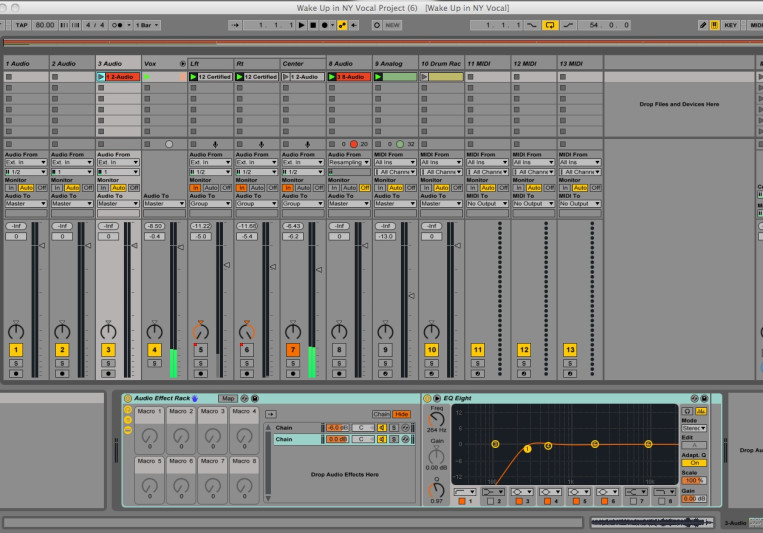Open EQ band 1 filter type dropdown
Image resolution: width=763 pixels, height=533 pixels.
[x=464, y=492]
